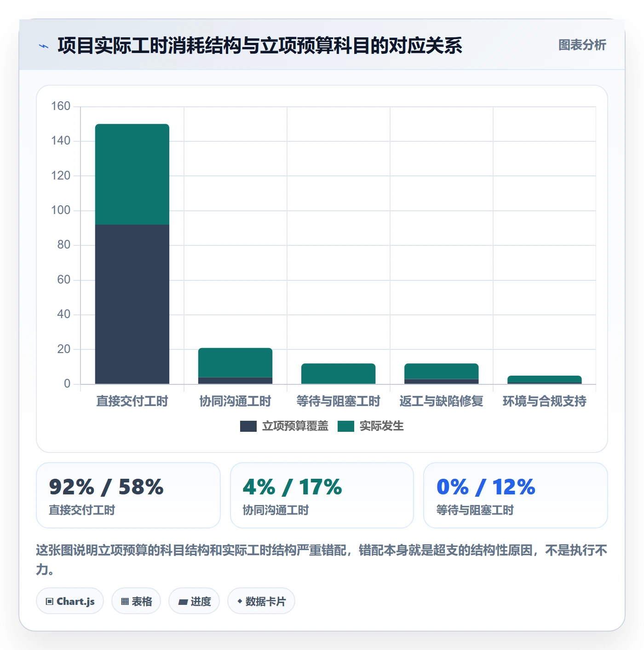
Task: Click the 进度 tag chip
Action: [194, 601]
